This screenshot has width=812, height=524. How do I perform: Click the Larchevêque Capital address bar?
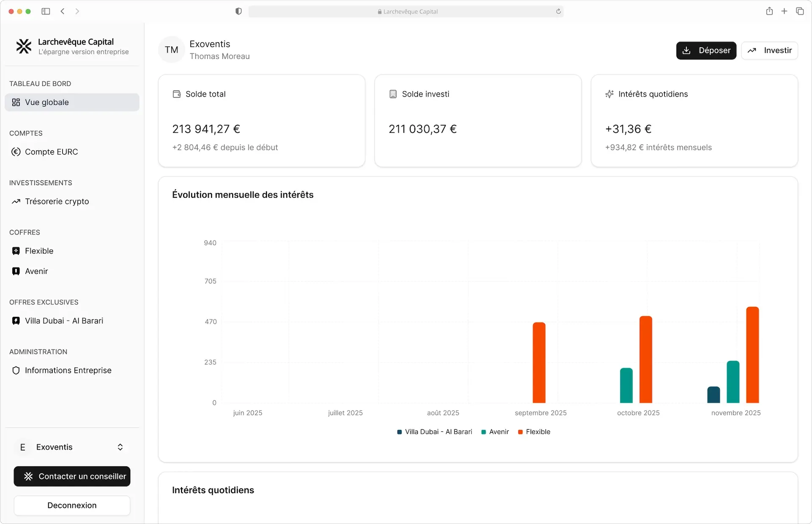point(406,11)
